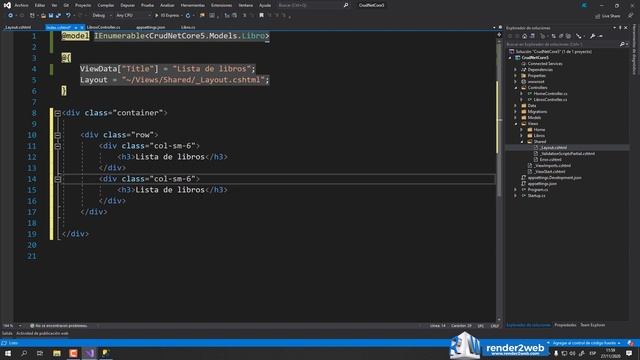The width and height of the screenshot is (640, 360).
Task: Open Task View on the taskbar
Action: [40, 353]
